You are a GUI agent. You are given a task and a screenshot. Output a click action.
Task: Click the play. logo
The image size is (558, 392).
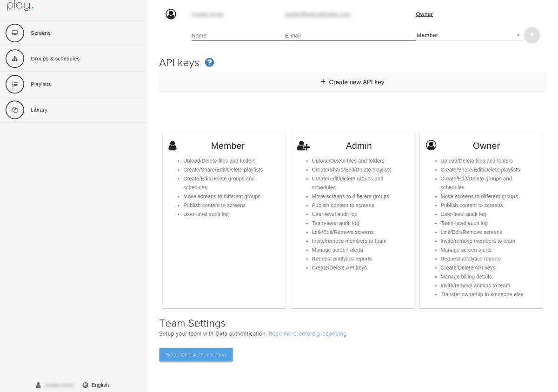pyautogui.click(x=20, y=7)
